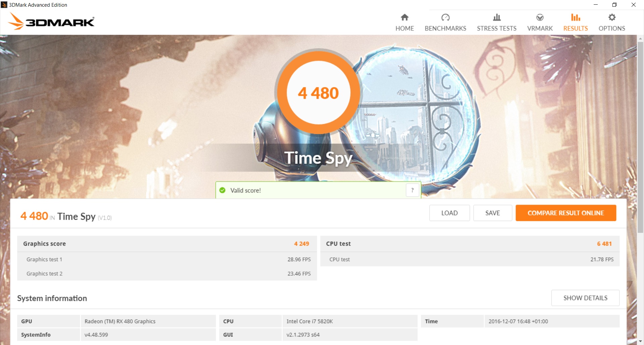Click the 3DMark app icon in title bar
The image size is (644, 345).
click(x=4, y=5)
